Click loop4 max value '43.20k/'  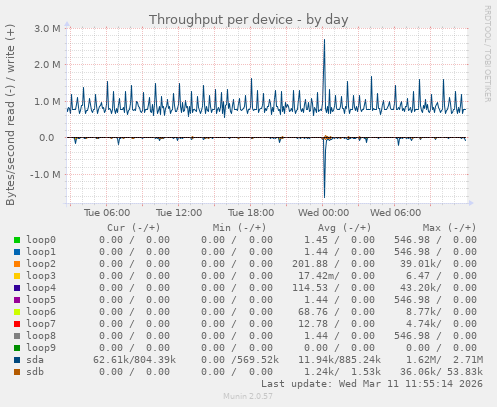[x=421, y=288]
